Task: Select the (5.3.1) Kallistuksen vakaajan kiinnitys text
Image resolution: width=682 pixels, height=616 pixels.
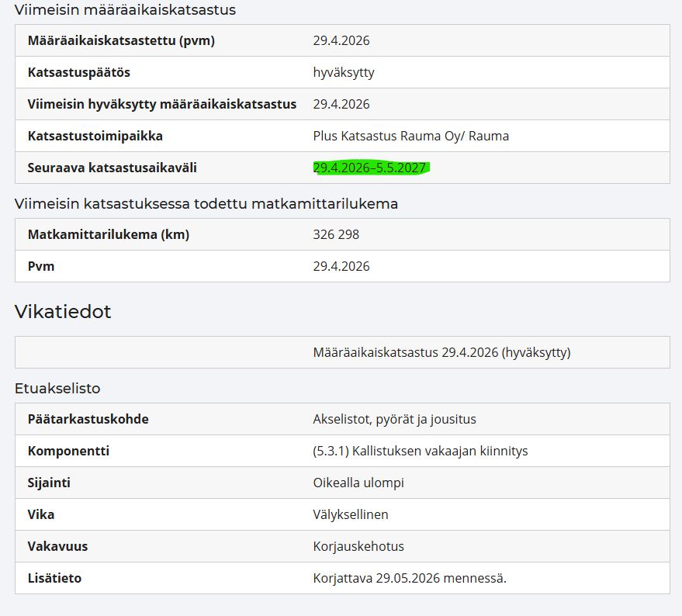Action: pyautogui.click(x=421, y=451)
